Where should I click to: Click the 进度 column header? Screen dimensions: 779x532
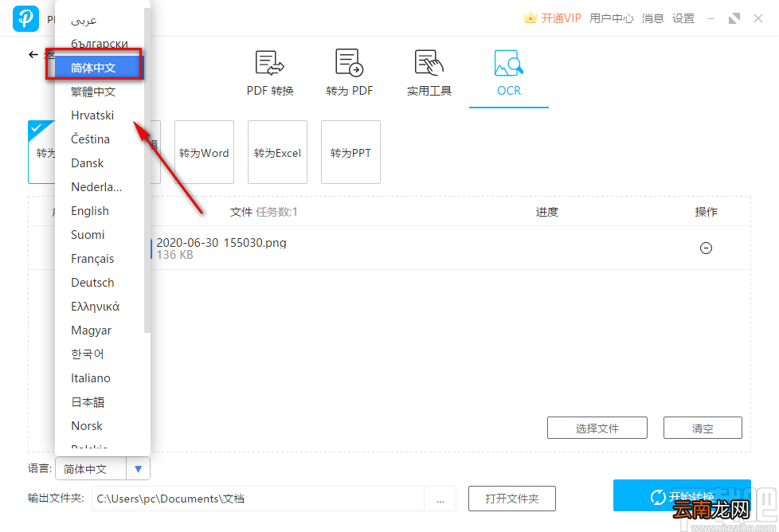pyautogui.click(x=546, y=212)
